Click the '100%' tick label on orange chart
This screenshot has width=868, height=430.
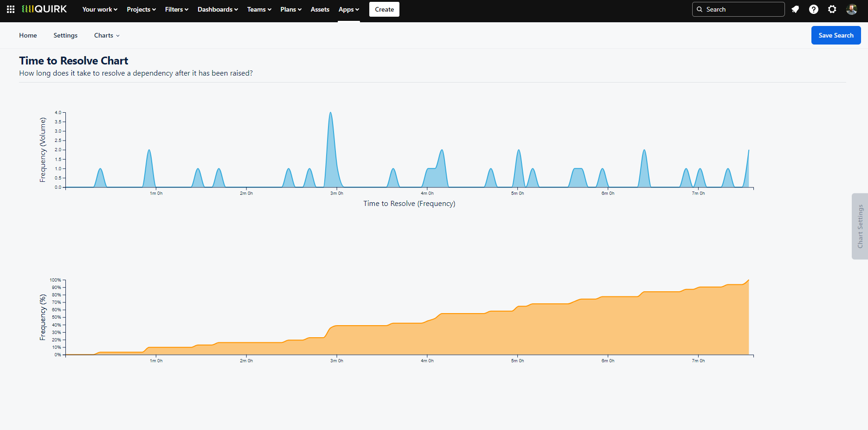[56, 280]
